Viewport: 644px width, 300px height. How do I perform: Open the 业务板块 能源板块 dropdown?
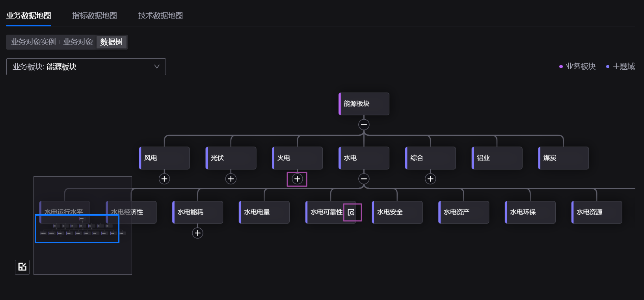point(86,67)
